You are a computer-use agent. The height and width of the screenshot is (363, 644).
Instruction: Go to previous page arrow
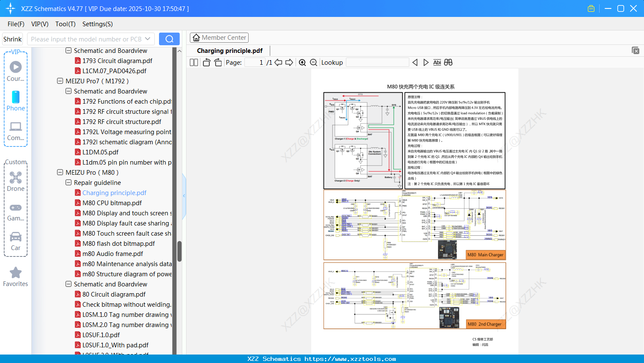[x=278, y=62]
